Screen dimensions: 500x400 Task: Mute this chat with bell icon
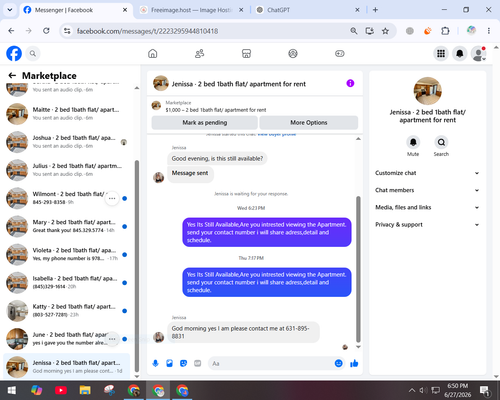(x=413, y=142)
